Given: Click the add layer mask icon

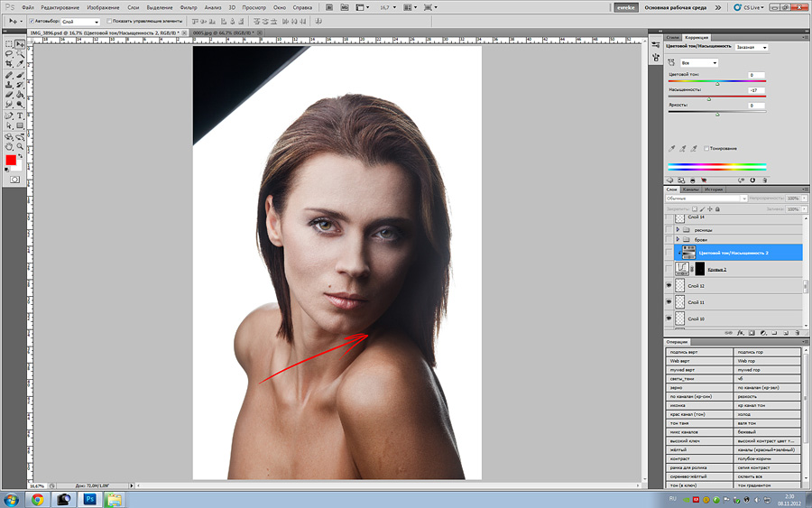Looking at the screenshot, I should pos(752,333).
